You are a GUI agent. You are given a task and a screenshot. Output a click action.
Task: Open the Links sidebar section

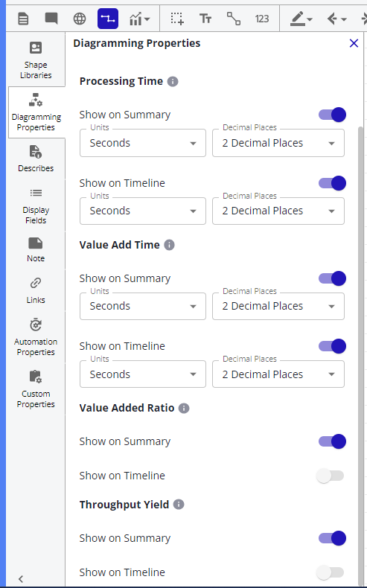point(36,290)
